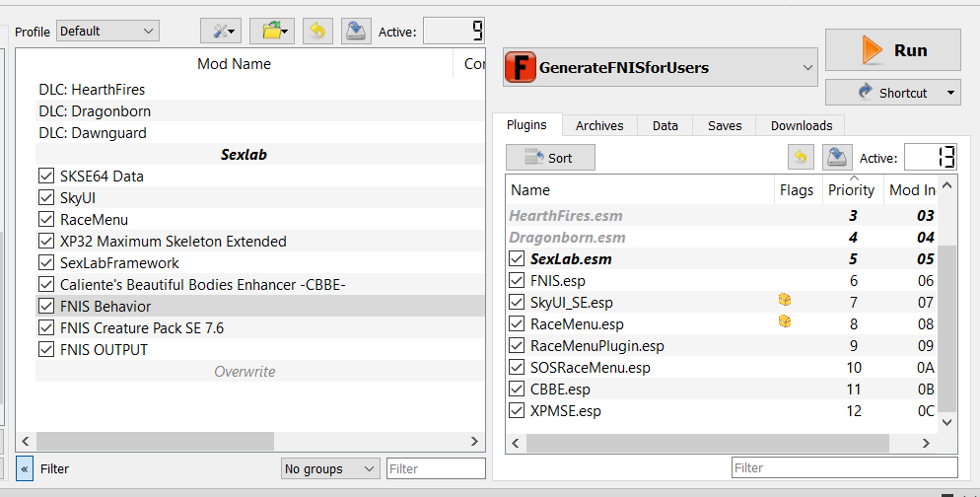Viewport: 980px width, 497px height.
Task: Click the Shortcut arrow icon
Action: click(x=866, y=92)
